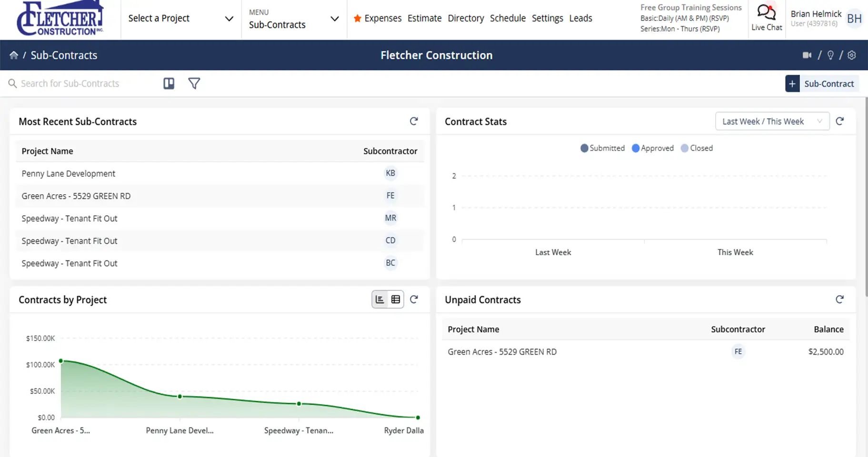Screen dimensions: 868x457
Task: Open the video camera help icon
Action: pos(807,55)
